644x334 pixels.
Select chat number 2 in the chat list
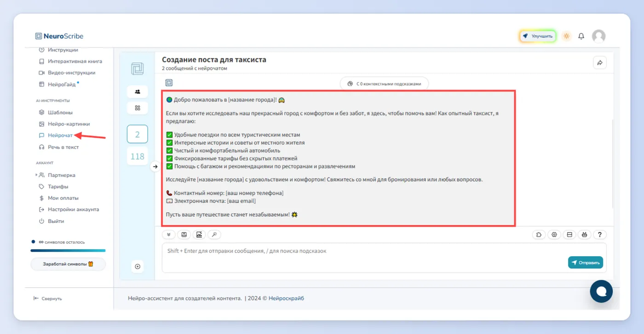[138, 134]
